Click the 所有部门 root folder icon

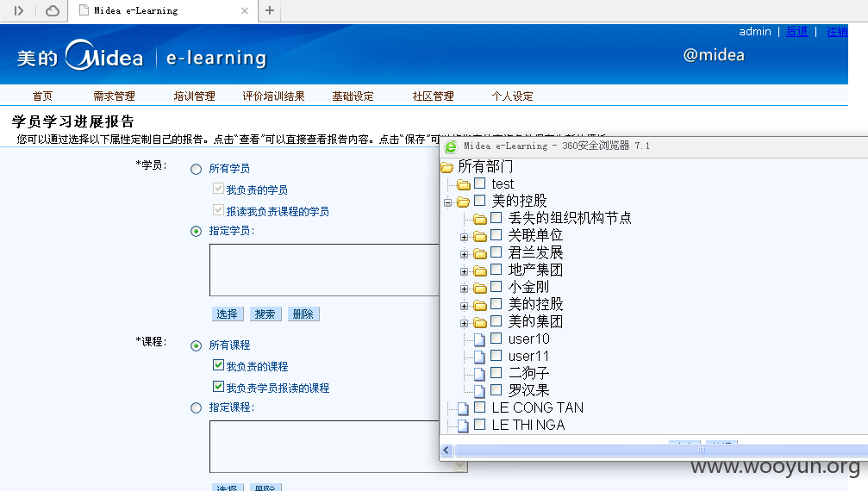446,167
